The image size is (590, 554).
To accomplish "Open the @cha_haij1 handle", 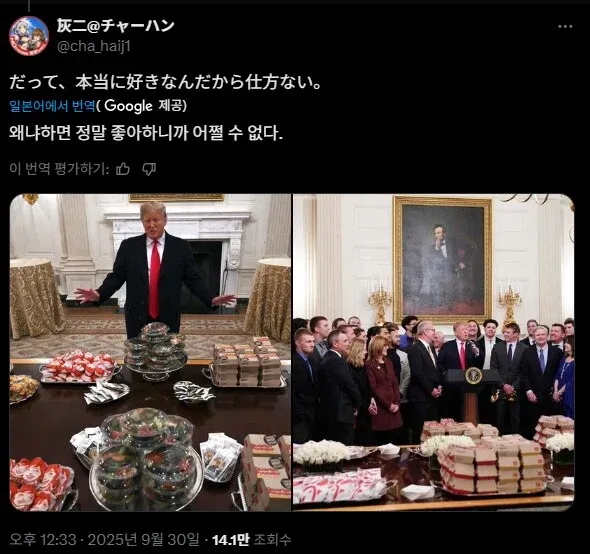I will [x=94, y=46].
